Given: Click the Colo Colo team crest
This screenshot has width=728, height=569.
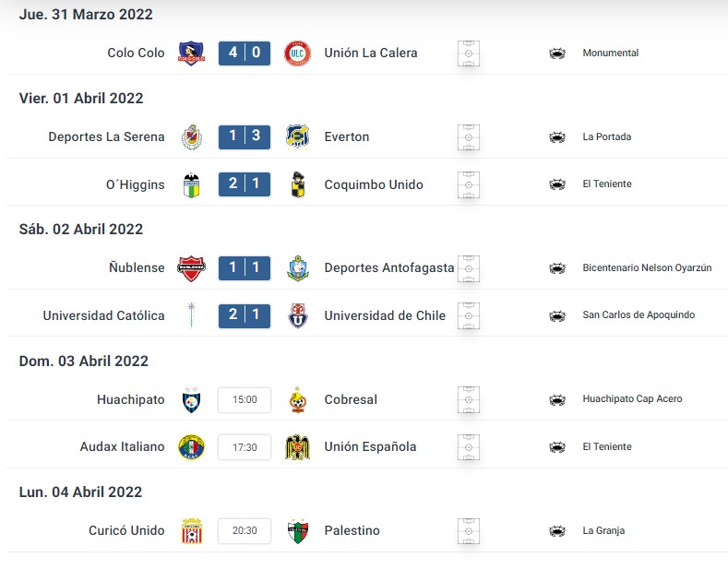Looking at the screenshot, I should click(191, 53).
